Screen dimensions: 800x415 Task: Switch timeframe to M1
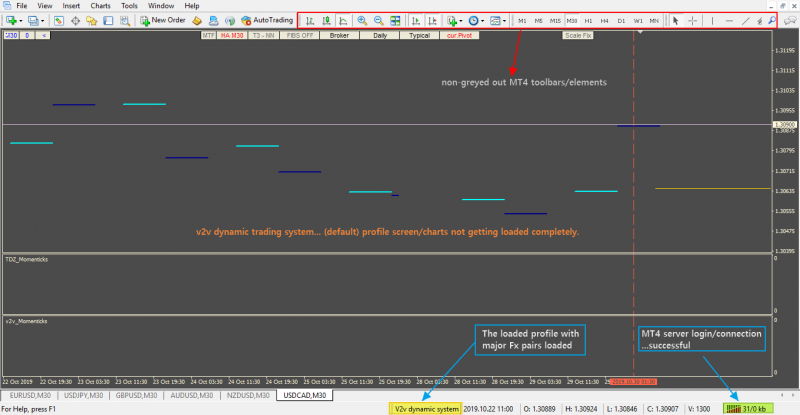click(522, 21)
